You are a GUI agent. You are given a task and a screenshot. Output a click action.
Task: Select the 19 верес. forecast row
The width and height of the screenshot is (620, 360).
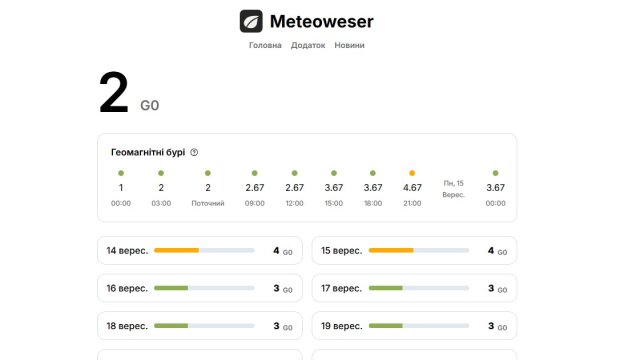tap(414, 326)
